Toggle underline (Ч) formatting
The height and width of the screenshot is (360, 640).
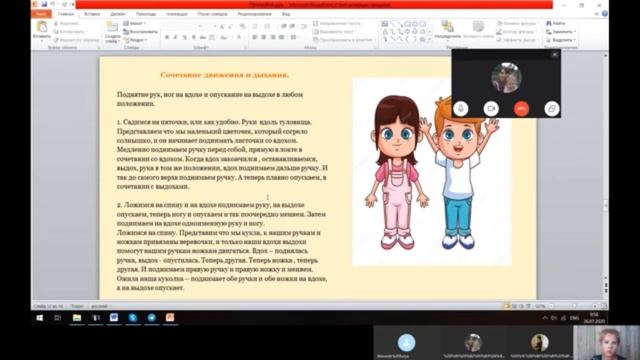(184, 37)
